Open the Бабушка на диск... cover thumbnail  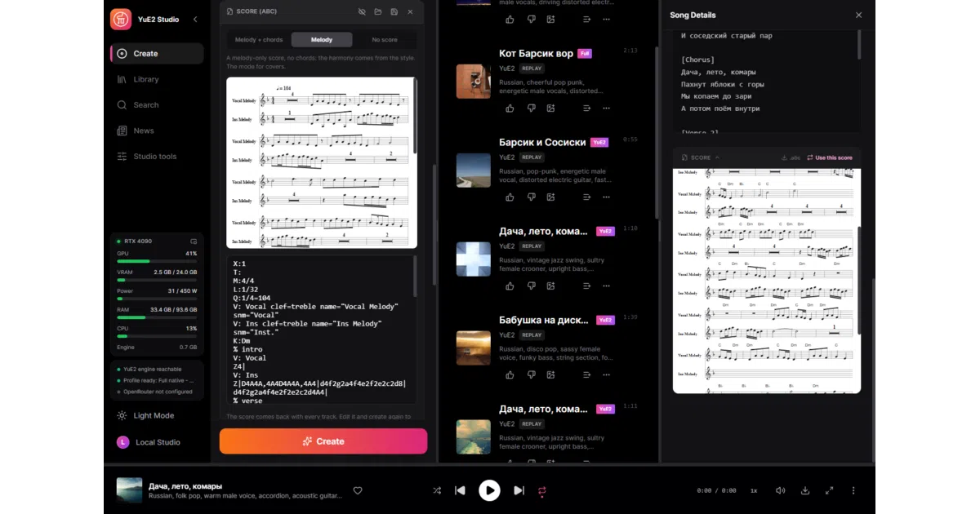pos(474,348)
